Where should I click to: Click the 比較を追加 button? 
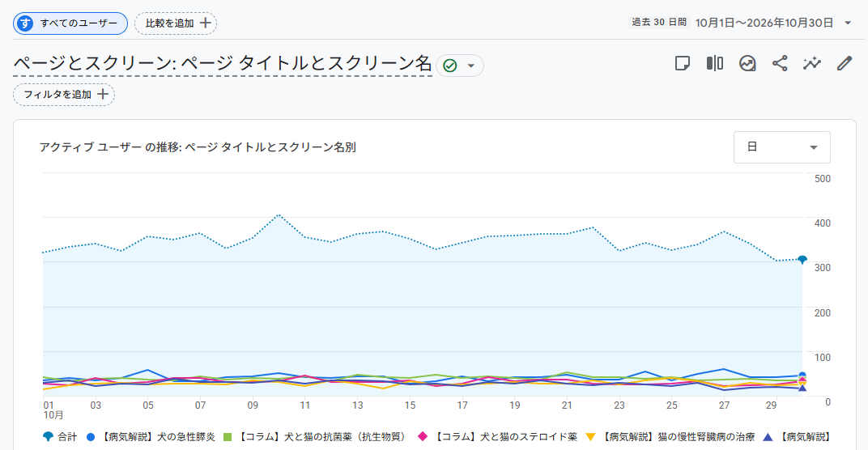[176, 23]
